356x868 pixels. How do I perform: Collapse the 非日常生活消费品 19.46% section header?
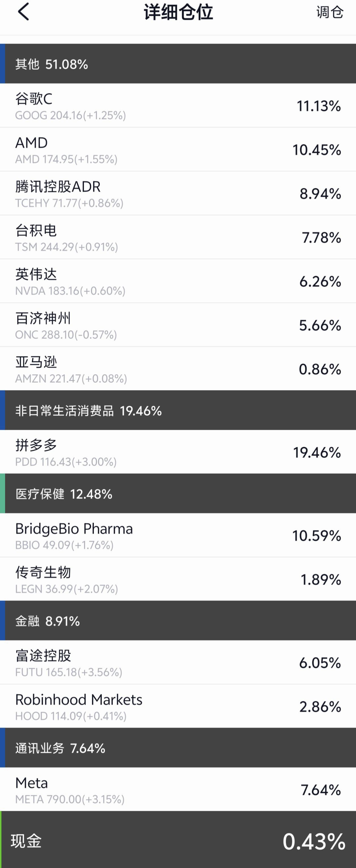[x=178, y=410]
